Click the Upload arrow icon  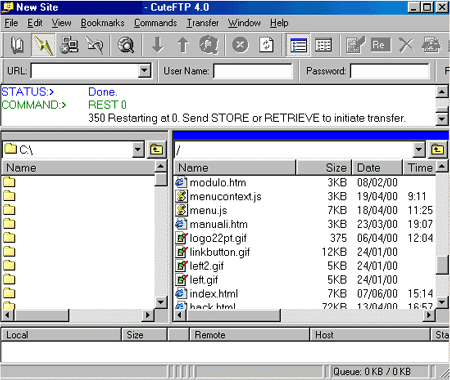183,45
